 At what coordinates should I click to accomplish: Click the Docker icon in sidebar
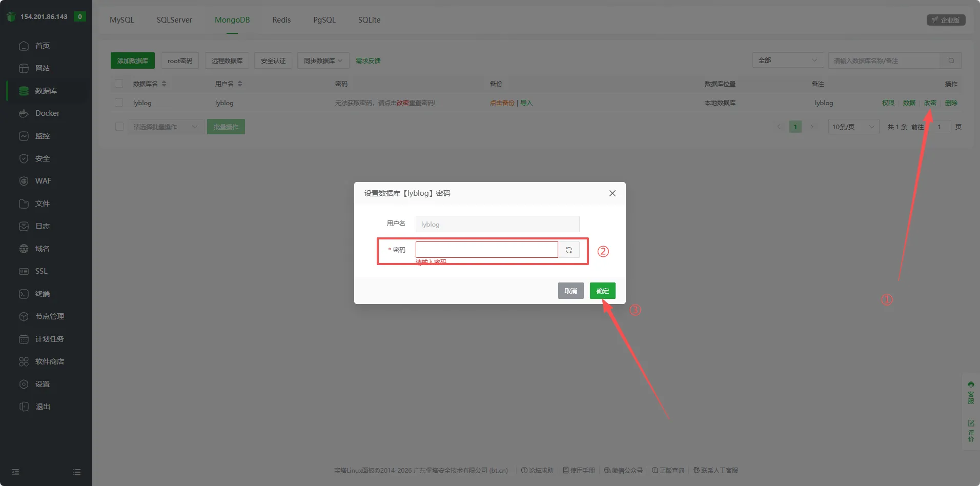pyautogui.click(x=24, y=113)
